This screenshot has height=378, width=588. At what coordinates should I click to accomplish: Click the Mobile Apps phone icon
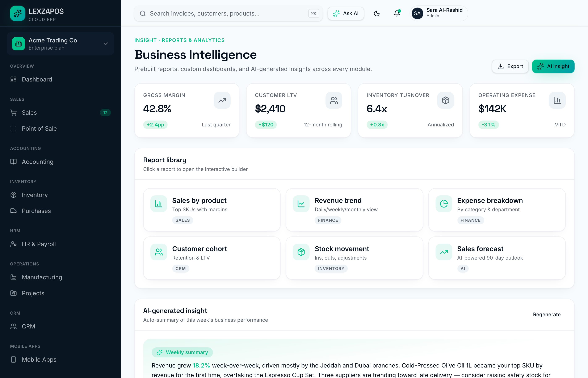click(13, 359)
